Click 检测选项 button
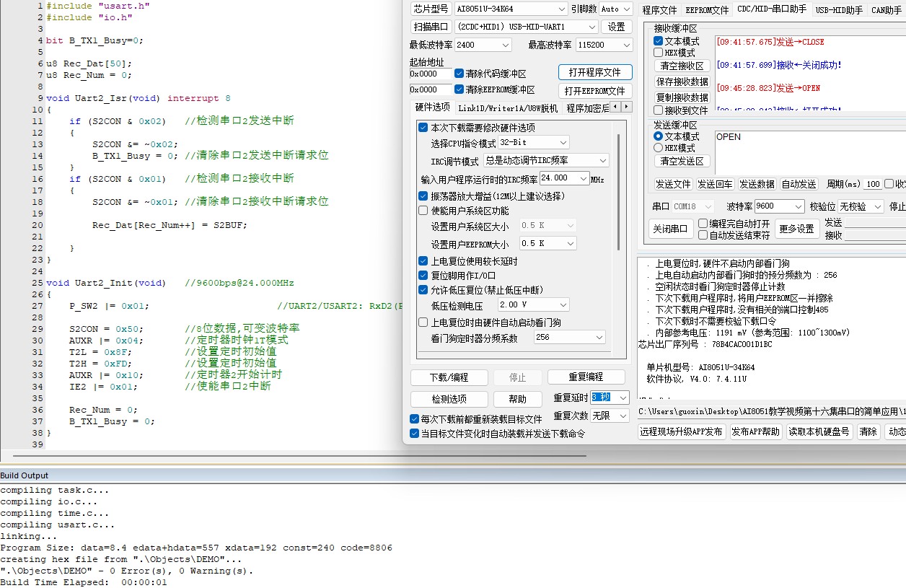This screenshot has height=588, width=906. click(449, 399)
